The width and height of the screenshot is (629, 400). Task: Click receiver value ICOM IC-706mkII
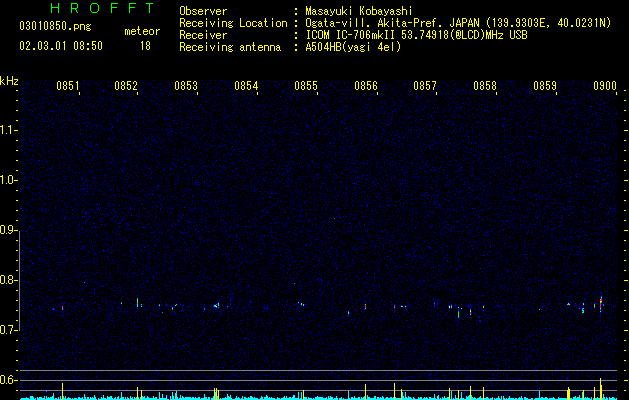[x=350, y=35]
